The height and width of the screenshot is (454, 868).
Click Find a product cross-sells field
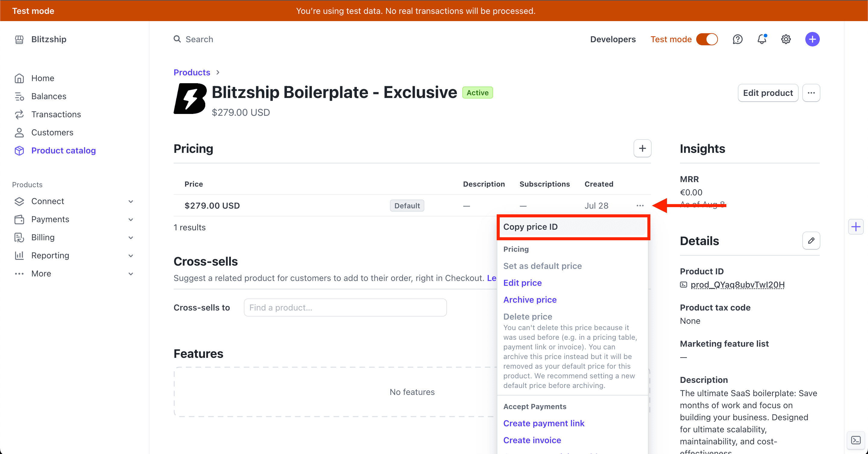[345, 308]
